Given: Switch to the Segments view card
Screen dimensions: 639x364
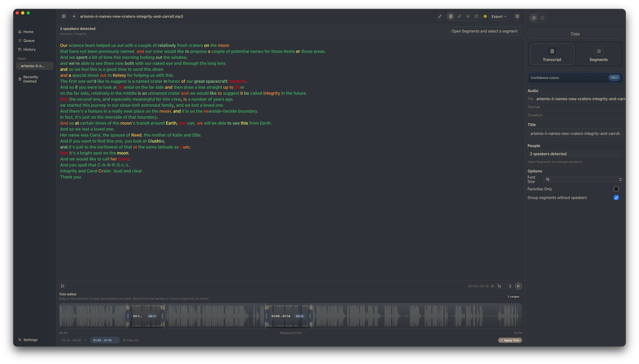Looking at the screenshot, I should click(x=598, y=54).
